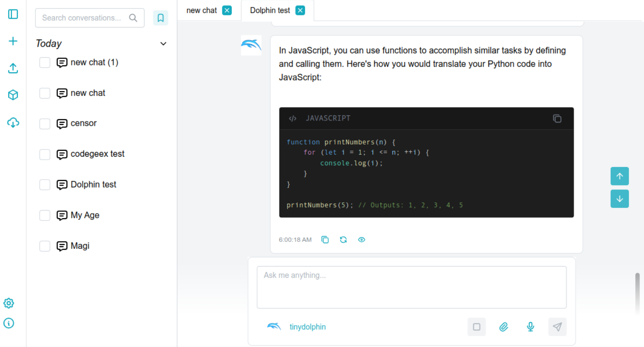Check the Magi conversation checkbox
This screenshot has width=644, height=347.
(x=45, y=246)
